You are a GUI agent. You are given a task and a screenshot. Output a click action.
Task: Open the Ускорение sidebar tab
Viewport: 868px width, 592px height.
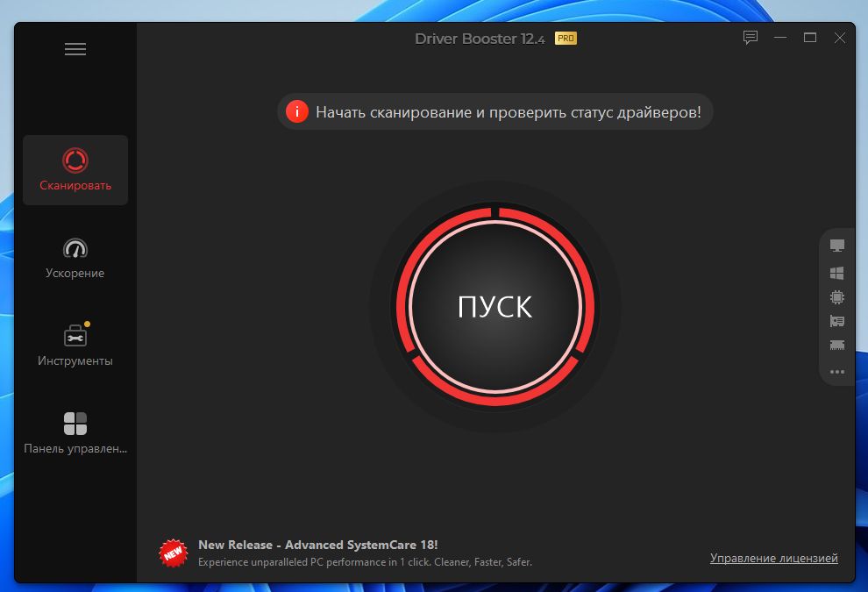[75, 258]
